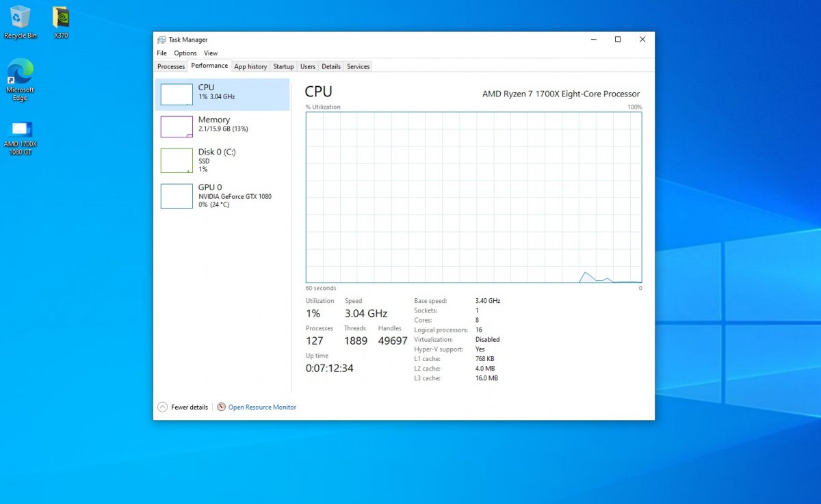
Task: Open the X370 desktop shortcut
Action: (61, 18)
